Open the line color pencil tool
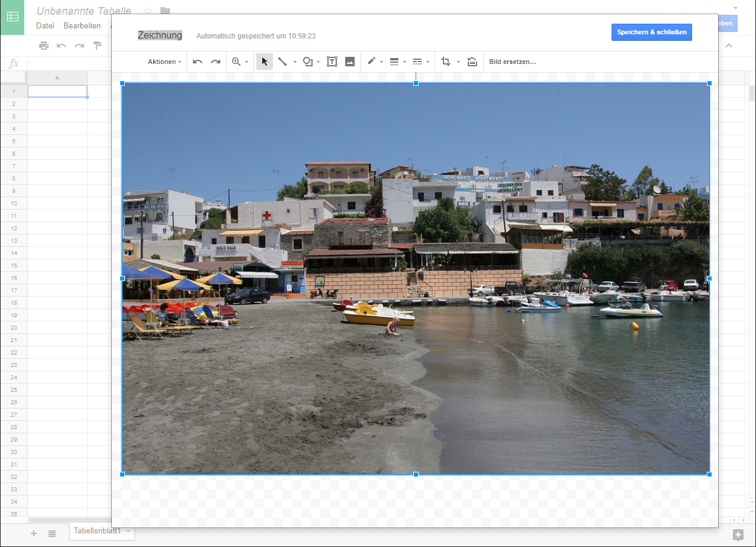This screenshot has height=547, width=756. tap(372, 62)
